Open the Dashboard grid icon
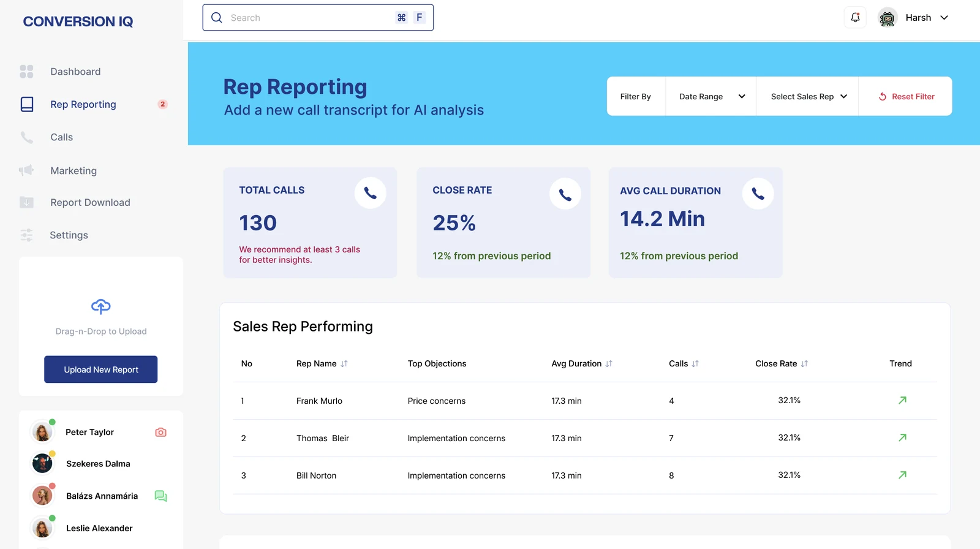Image resolution: width=980 pixels, height=549 pixels. tap(26, 72)
